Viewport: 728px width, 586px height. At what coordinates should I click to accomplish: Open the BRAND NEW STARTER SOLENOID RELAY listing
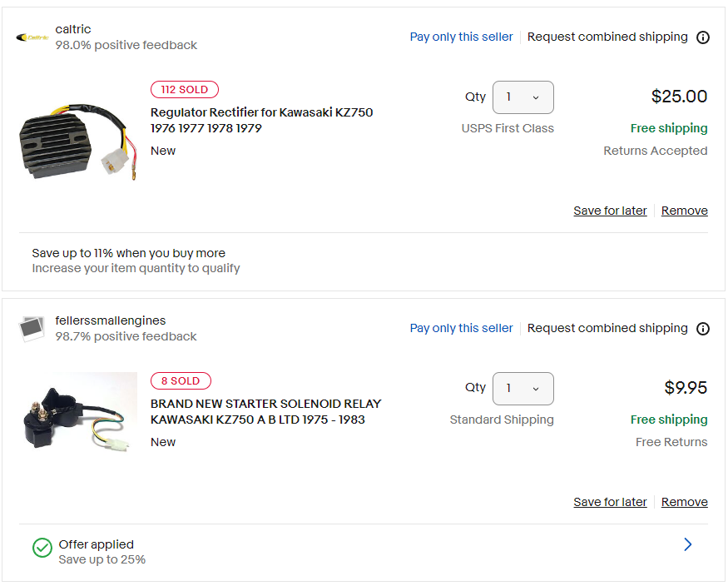(x=265, y=412)
